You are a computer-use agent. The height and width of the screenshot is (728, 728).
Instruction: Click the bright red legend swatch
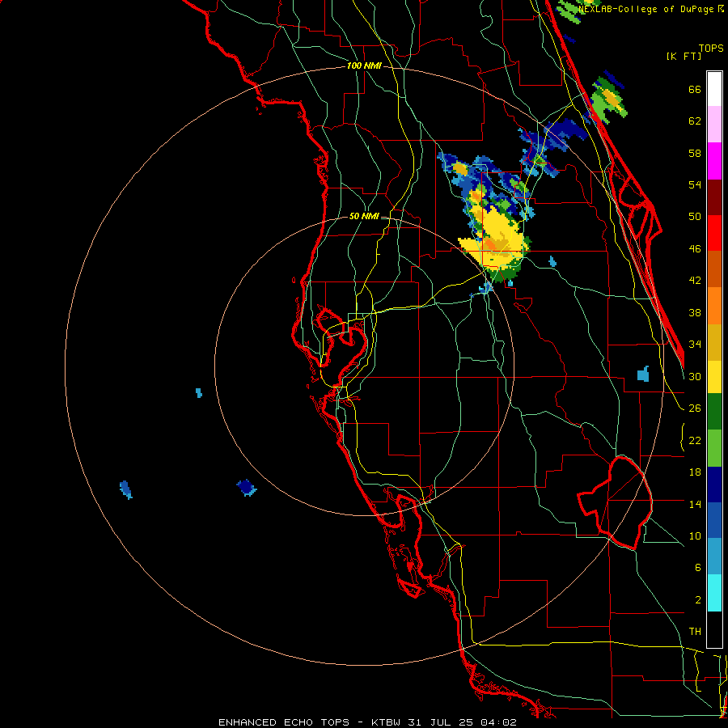(x=714, y=233)
